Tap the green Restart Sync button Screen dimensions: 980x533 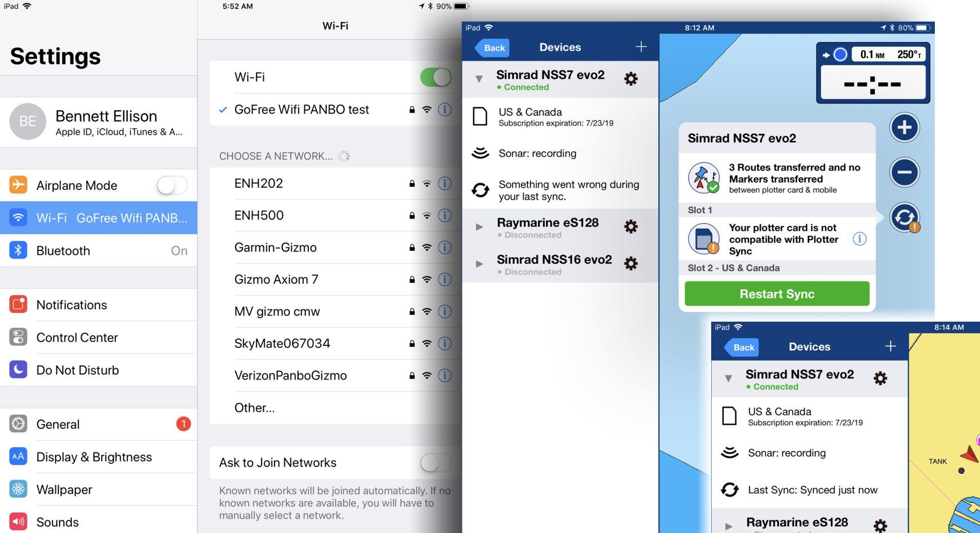coord(777,293)
